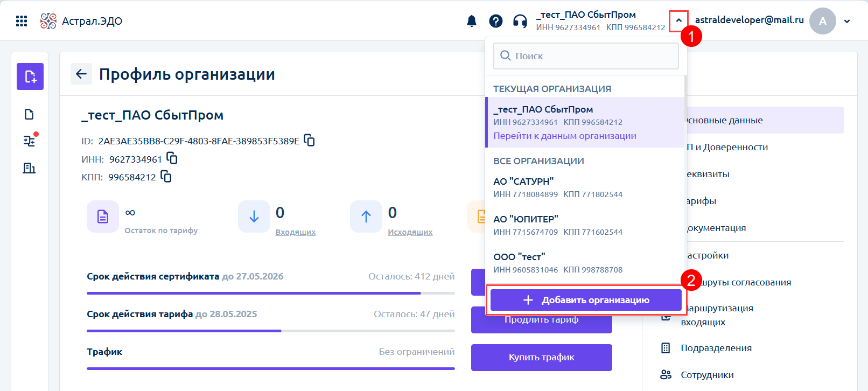Click the Остаток по тарифу document icon
The image size is (868, 391).
pyautogui.click(x=103, y=217)
